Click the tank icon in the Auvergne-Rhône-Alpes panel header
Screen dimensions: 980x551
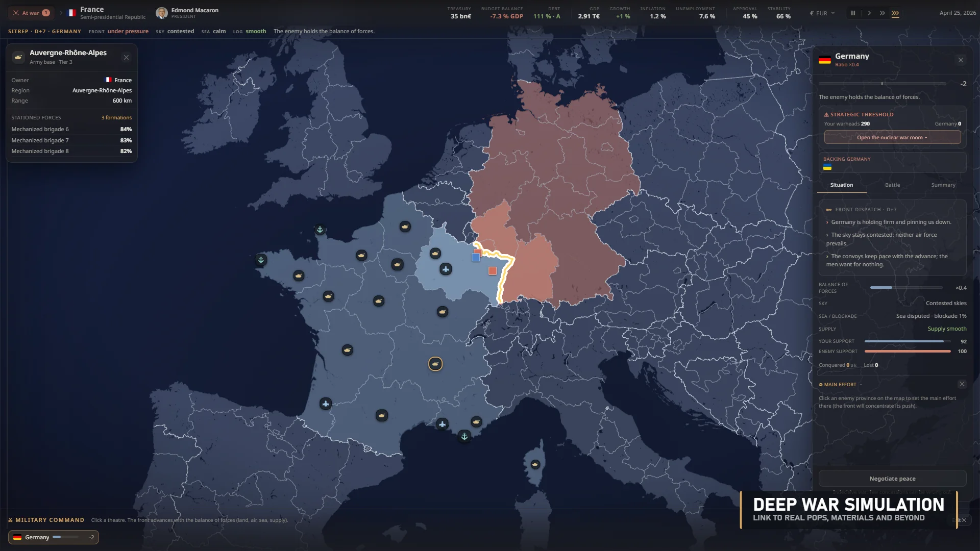[x=18, y=57]
